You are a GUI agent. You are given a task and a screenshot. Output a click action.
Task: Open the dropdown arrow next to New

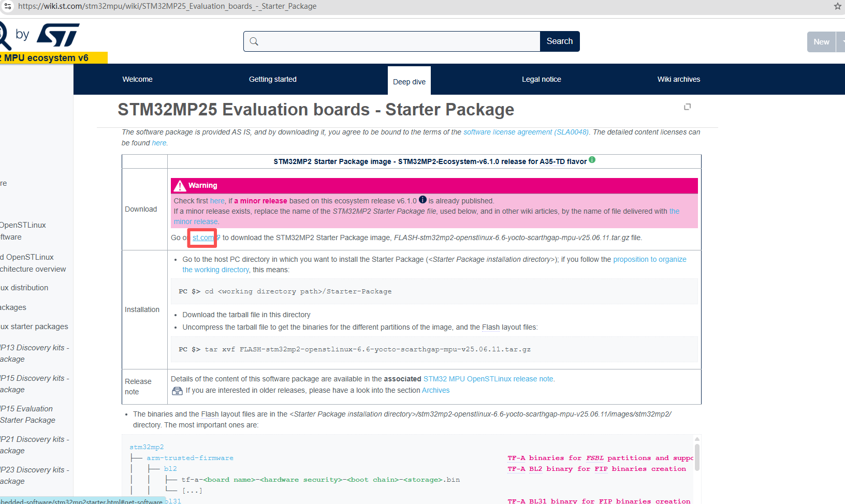(841, 42)
